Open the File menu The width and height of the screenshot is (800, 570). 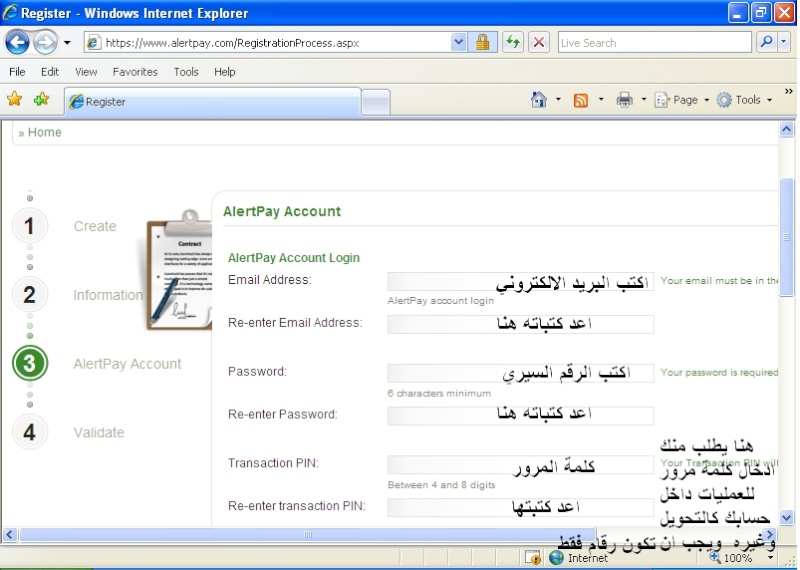(17, 72)
